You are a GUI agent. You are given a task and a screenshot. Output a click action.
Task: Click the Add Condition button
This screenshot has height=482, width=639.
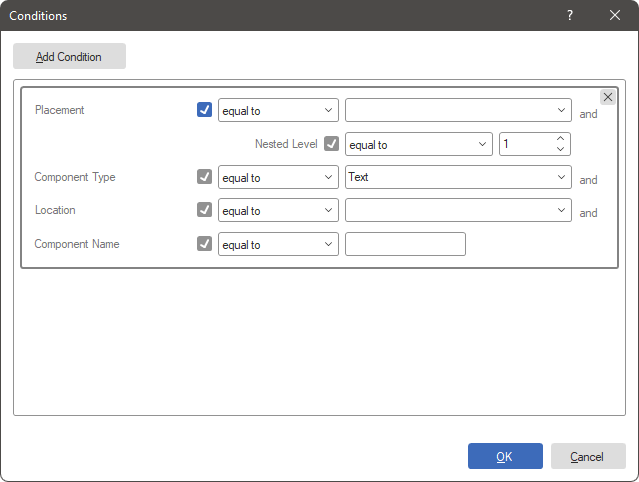pos(69,57)
